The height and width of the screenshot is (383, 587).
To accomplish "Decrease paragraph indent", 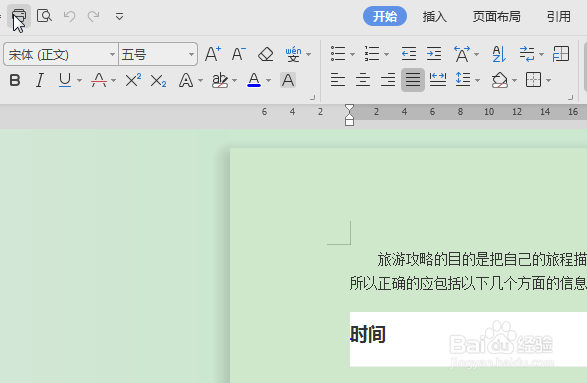I will click(x=408, y=54).
